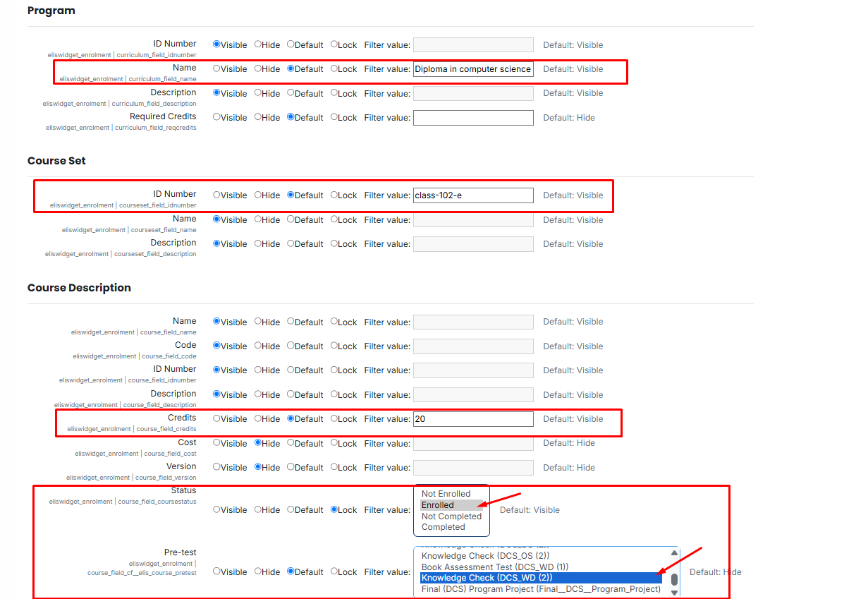Pick "Final (DCS) Program Project" Pre-test option
Screen dimensions: 868x599
[541, 589]
